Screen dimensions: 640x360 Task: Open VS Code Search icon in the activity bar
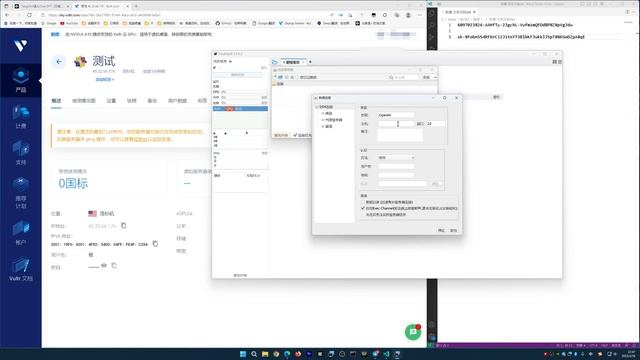[x=432, y=25]
